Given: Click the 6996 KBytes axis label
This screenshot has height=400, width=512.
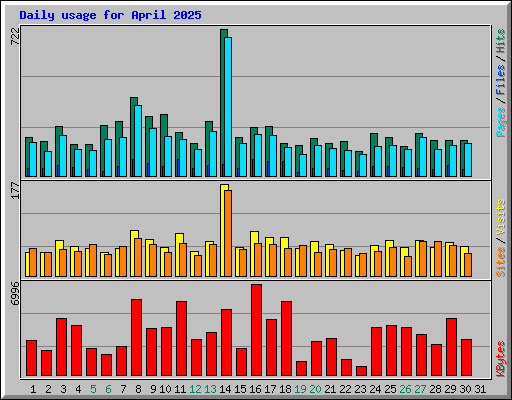Looking at the screenshot, I should coord(16,294).
